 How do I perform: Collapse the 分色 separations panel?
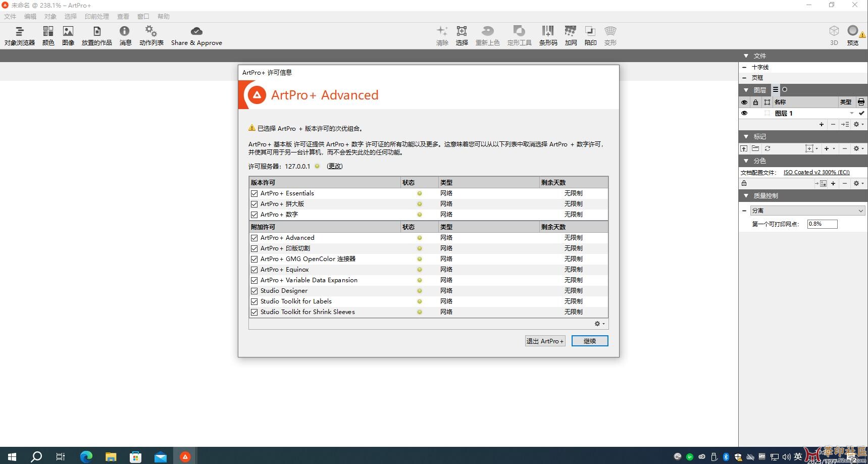pyautogui.click(x=746, y=161)
